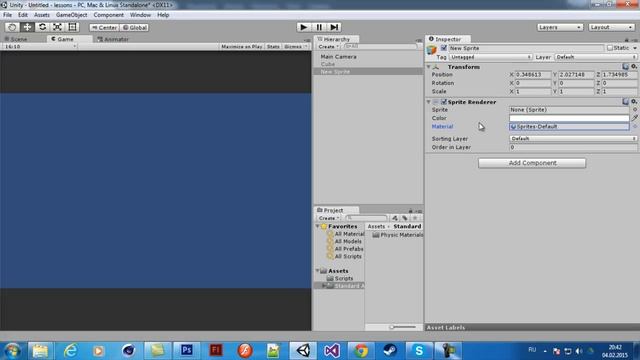Image resolution: width=640 pixels, height=360 pixels.
Task: Select the Scale tool
Action: pos(57,27)
